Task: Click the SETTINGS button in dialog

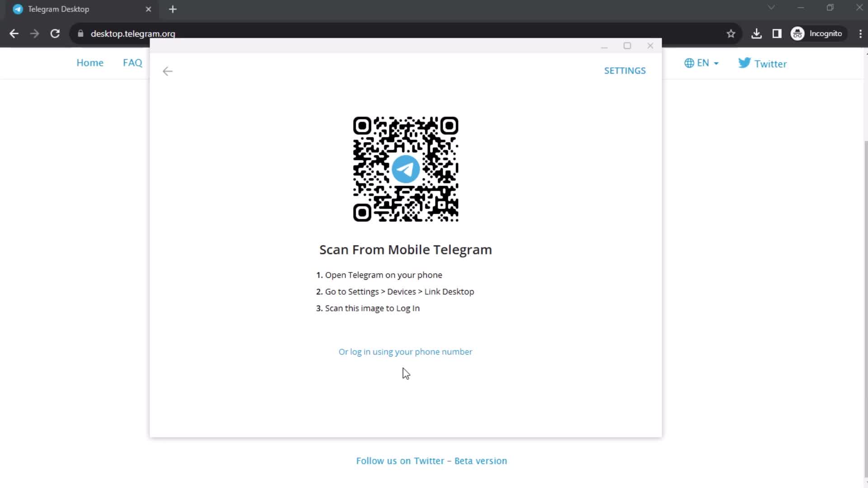Action: (625, 70)
